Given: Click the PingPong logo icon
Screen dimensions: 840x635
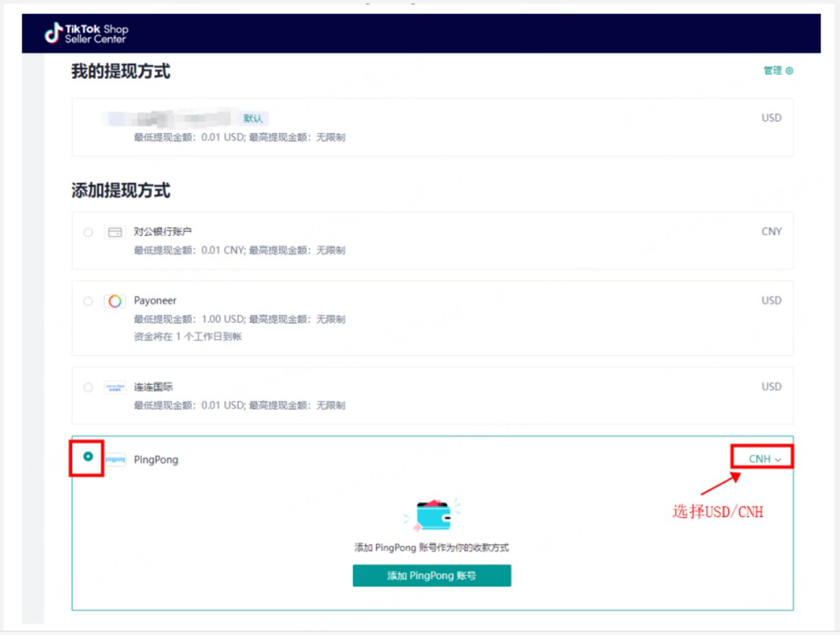Looking at the screenshot, I should point(115,459).
